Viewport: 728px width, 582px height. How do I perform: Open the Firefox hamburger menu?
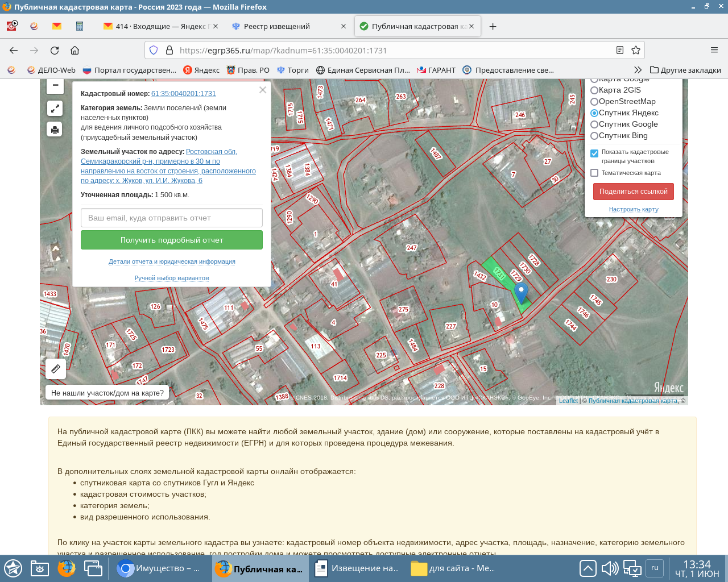[x=713, y=50]
